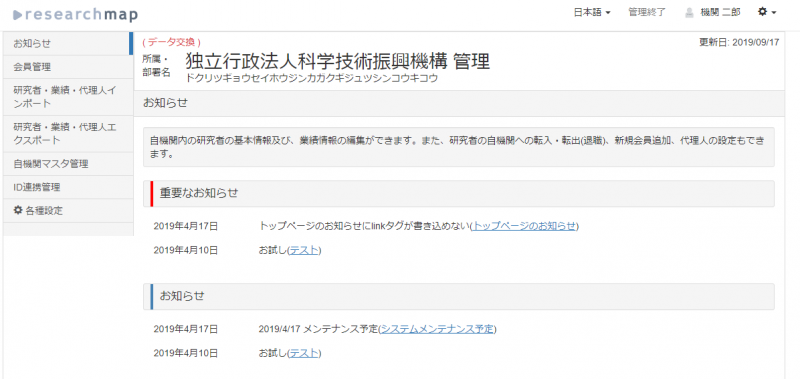Open テスト link in the lower お知らせ section
The height and width of the screenshot is (379, 800).
point(304,353)
